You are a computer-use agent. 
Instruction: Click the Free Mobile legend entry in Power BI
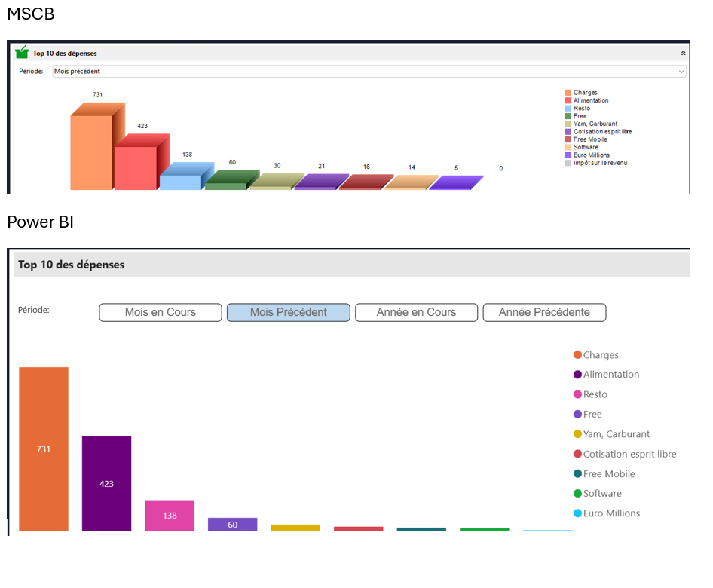tap(604, 474)
